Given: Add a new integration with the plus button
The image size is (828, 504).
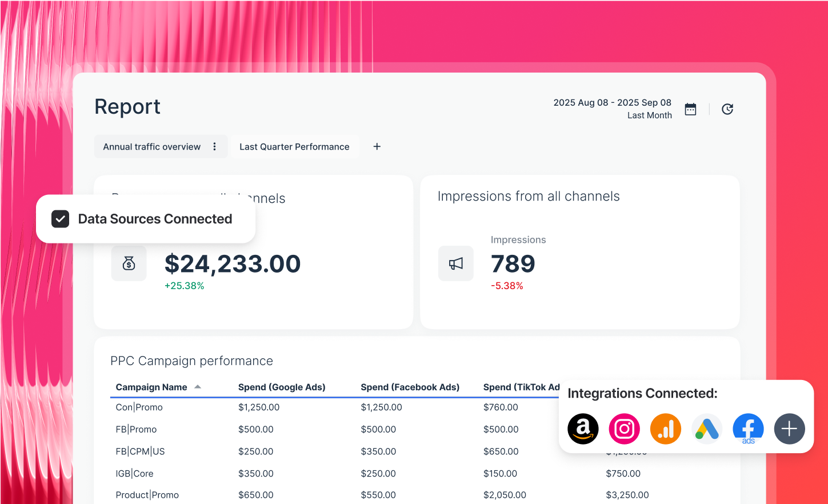Looking at the screenshot, I should click(x=789, y=429).
